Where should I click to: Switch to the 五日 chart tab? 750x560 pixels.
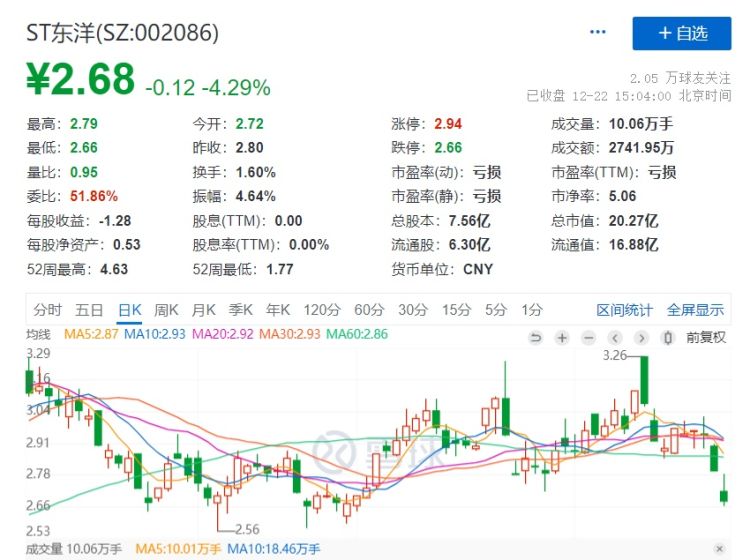coord(89,310)
